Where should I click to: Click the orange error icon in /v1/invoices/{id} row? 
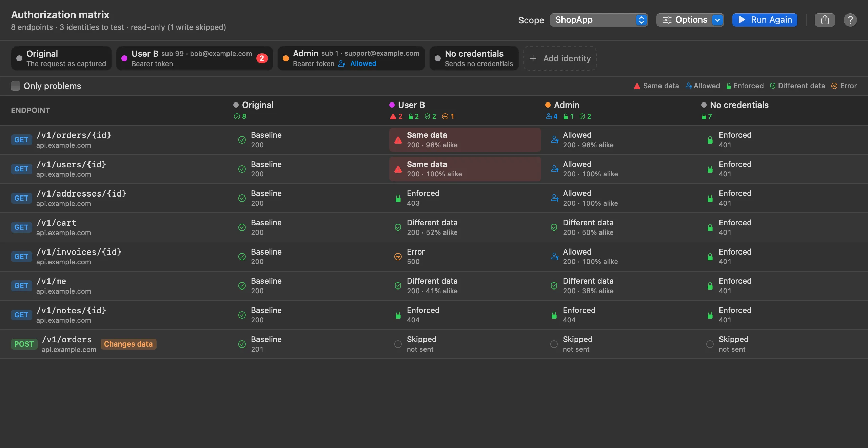click(x=398, y=257)
